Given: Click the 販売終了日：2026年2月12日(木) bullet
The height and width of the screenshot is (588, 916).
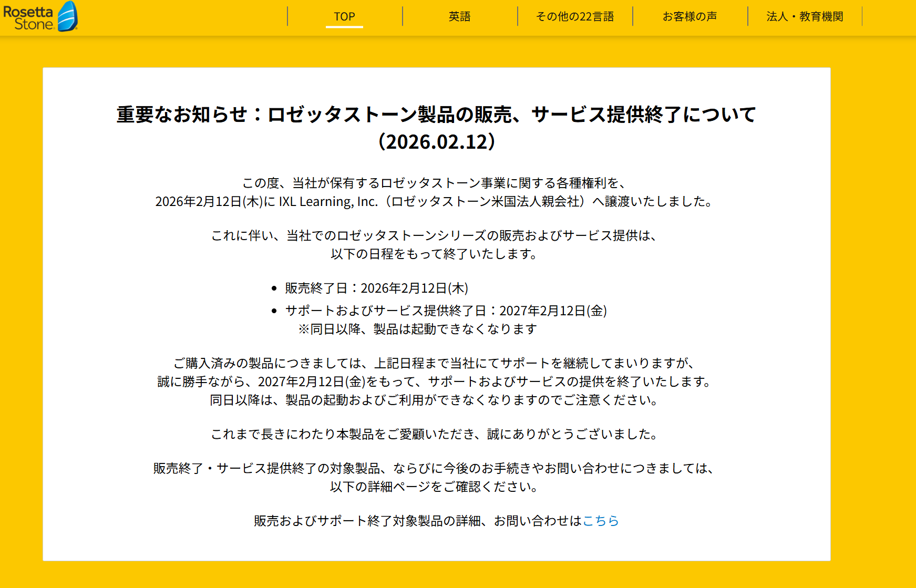Looking at the screenshot, I should tap(376, 288).
